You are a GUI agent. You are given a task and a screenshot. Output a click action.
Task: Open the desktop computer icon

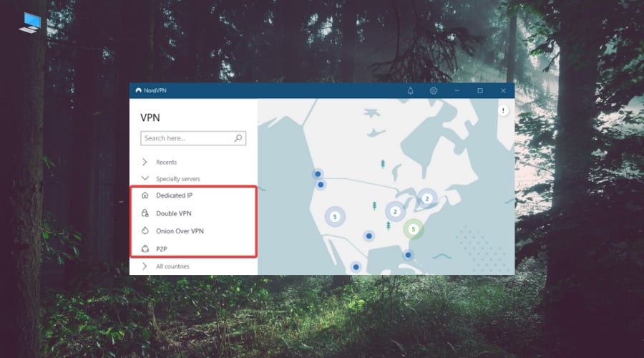pos(30,23)
